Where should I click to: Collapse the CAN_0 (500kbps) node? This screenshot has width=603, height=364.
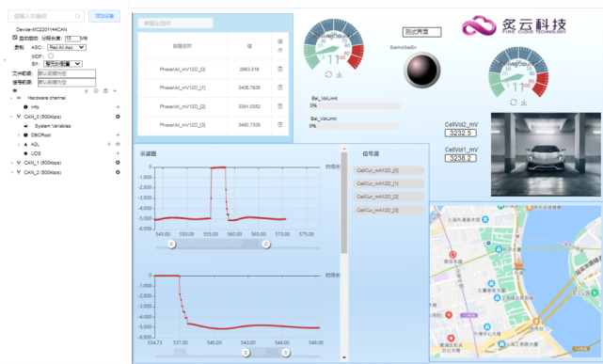pyautogui.click(x=11, y=117)
